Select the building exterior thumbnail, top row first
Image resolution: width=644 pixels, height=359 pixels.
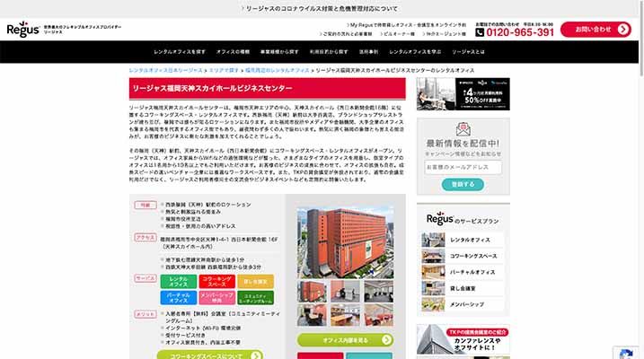pyautogui.click(x=313, y=292)
